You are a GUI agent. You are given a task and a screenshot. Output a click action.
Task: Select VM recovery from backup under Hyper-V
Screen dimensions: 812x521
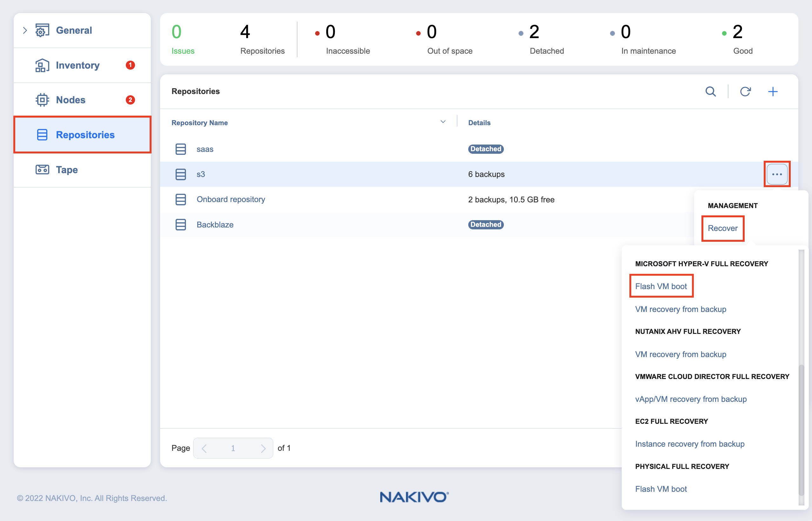pyautogui.click(x=681, y=309)
